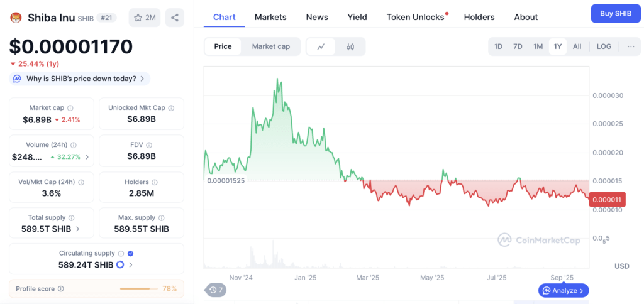Image resolution: width=644 pixels, height=304 pixels.
Task: Expand the Volume (24h) chevron
Action: [x=87, y=157]
